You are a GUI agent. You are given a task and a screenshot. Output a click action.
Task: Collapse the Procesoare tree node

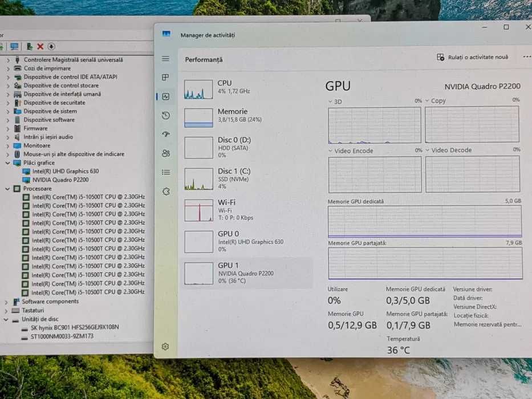click(7, 189)
